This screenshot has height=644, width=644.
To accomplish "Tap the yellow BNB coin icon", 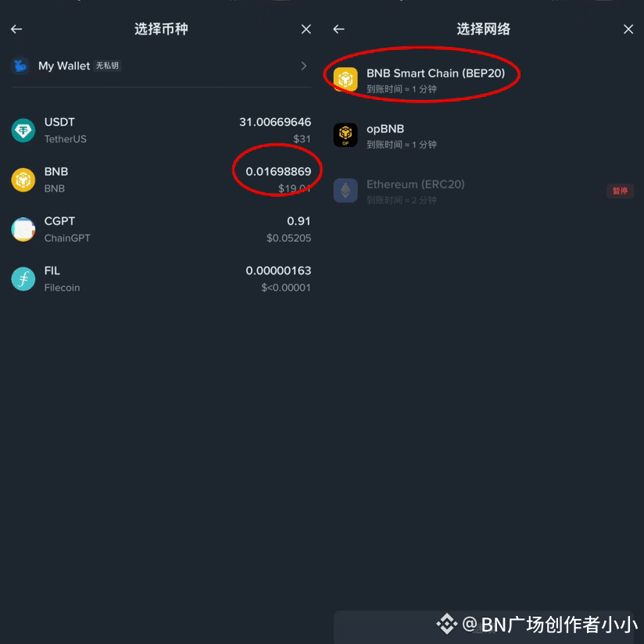I will 23,180.
